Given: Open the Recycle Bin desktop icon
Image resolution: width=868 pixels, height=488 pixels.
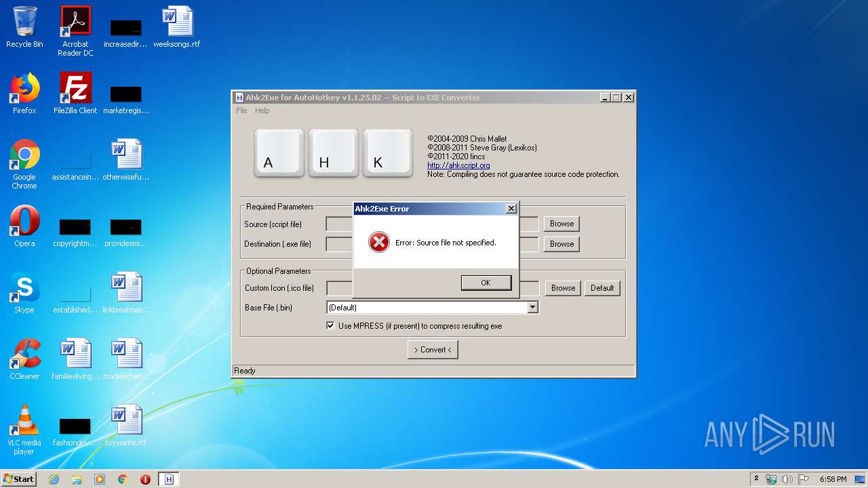Looking at the screenshot, I should [24, 27].
